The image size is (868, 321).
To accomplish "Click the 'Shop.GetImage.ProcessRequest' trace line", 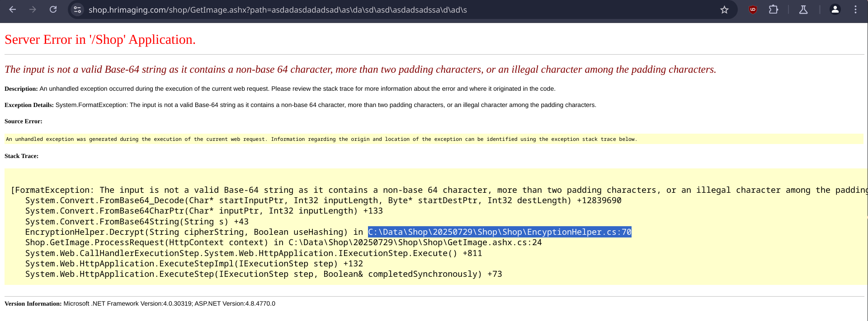I will [283, 242].
